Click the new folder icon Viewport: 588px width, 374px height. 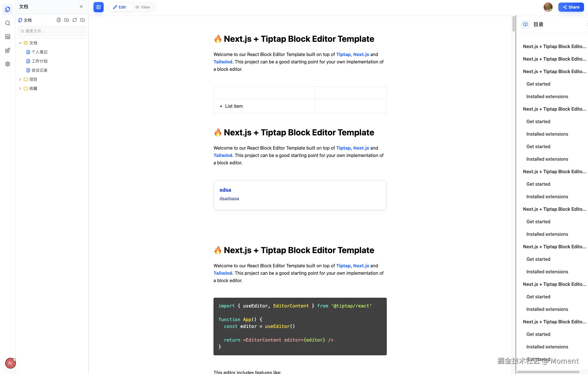point(66,20)
